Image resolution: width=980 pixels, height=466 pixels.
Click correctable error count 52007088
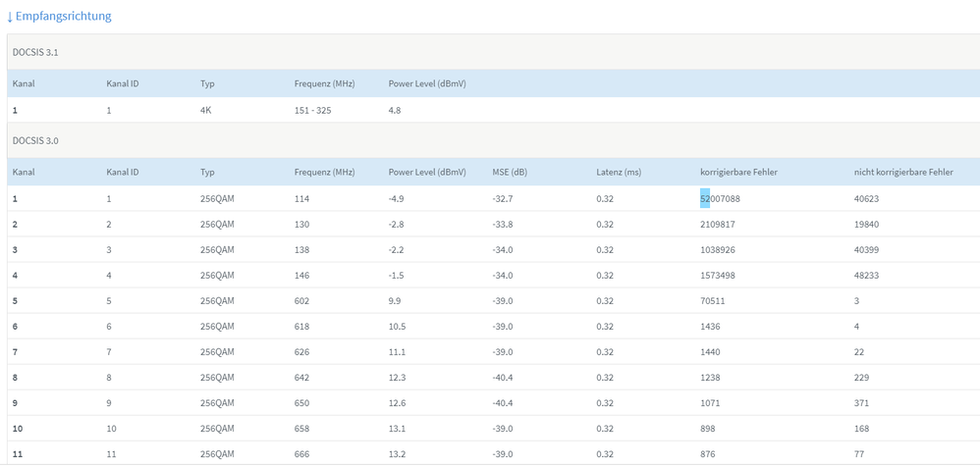(720, 198)
